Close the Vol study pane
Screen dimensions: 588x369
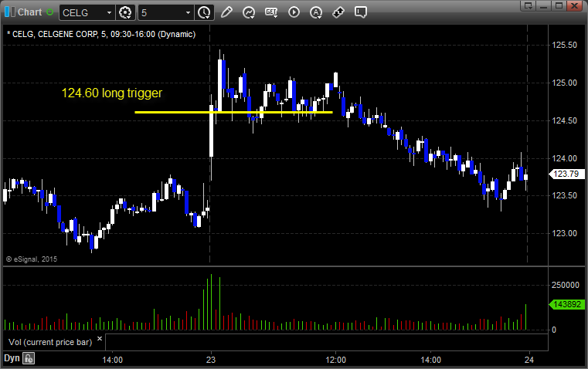[100, 339]
